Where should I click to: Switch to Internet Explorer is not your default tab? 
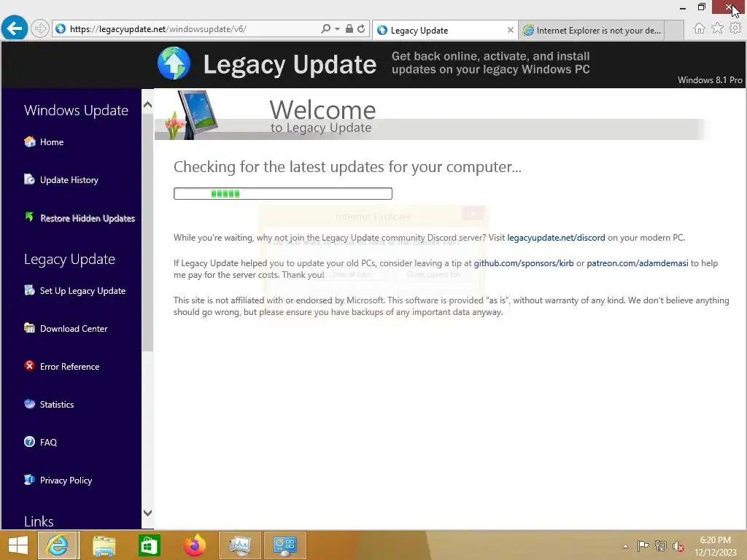(x=591, y=31)
